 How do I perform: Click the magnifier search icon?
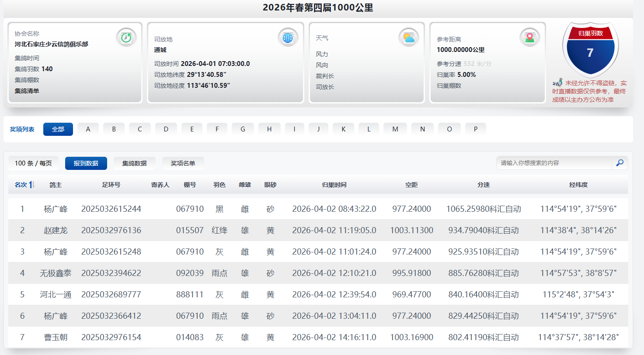click(x=620, y=163)
